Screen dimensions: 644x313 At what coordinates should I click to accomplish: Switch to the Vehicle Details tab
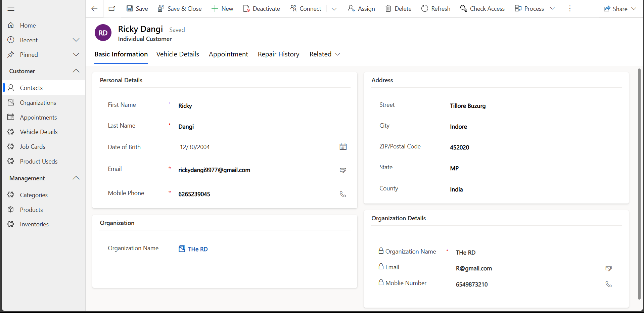click(x=178, y=54)
